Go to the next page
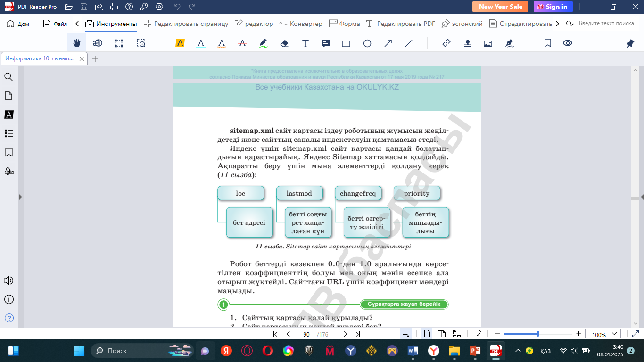This screenshot has height=362, width=644. pos(345,334)
